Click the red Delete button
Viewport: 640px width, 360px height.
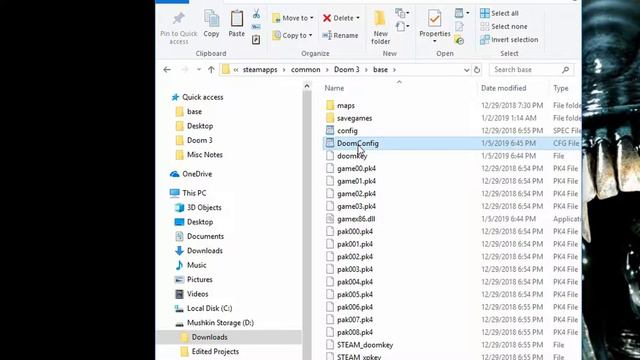click(338, 18)
